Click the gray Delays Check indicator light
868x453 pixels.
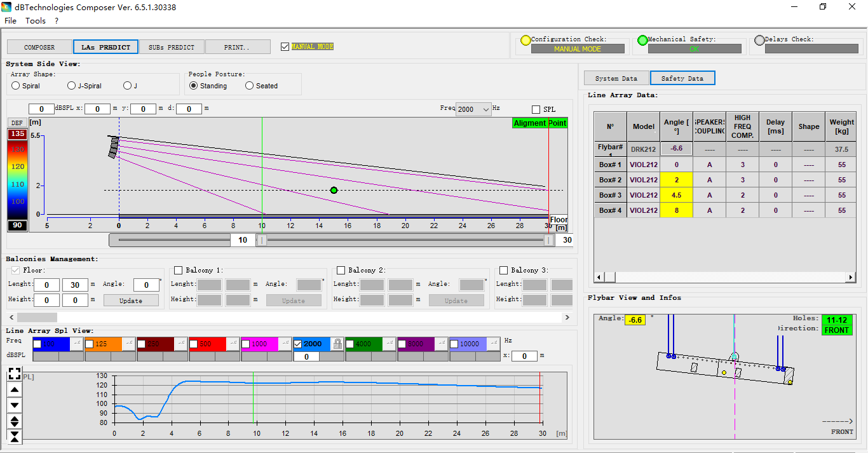759,41
